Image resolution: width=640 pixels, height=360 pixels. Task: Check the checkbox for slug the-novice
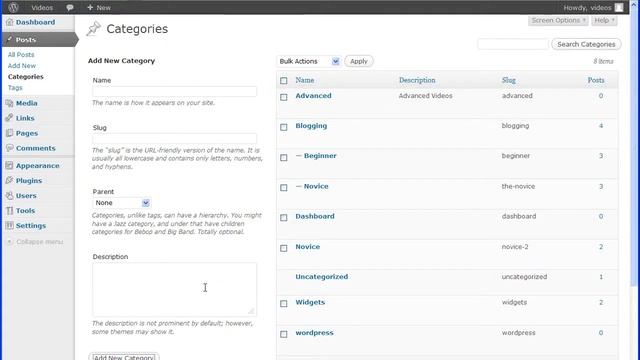point(284,188)
